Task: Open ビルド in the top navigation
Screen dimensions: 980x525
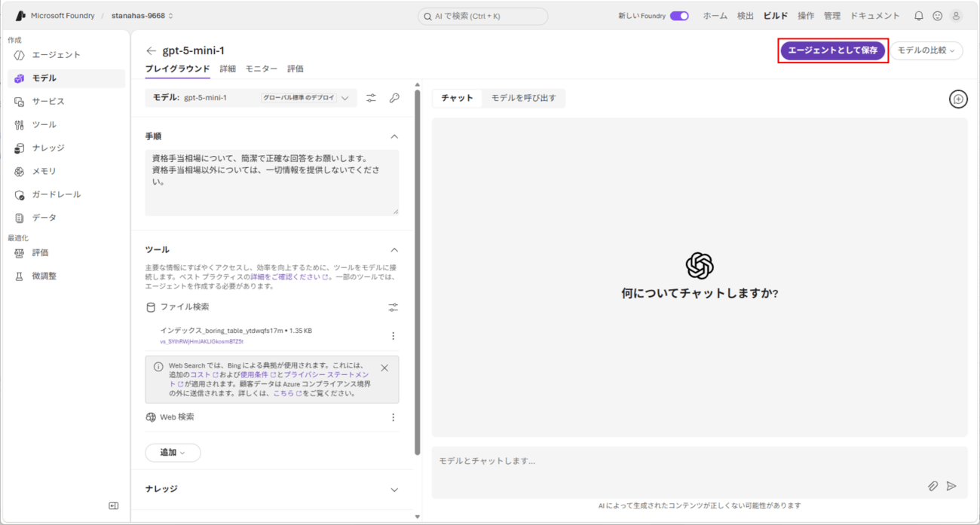Action: 776,16
